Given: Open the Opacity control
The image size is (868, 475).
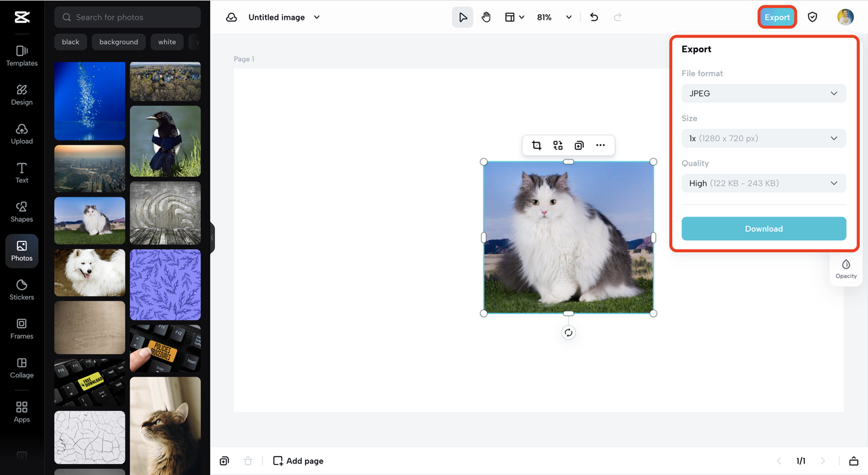Looking at the screenshot, I should pos(846,269).
